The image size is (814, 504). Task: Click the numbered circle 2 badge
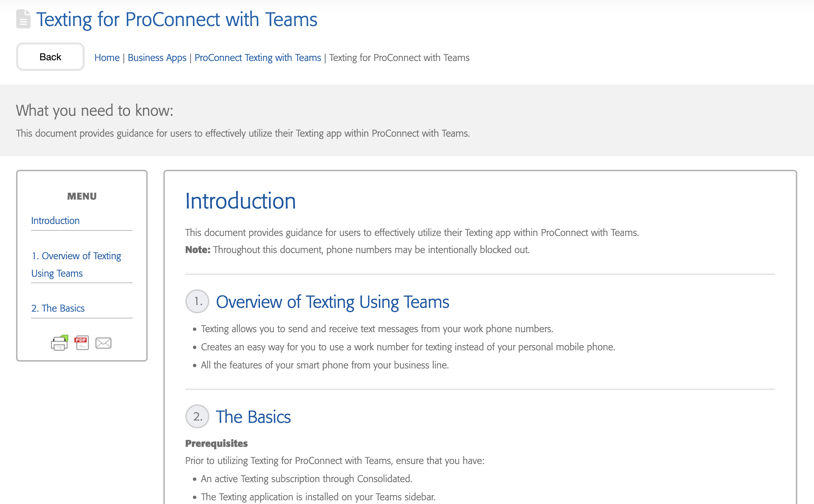197,416
